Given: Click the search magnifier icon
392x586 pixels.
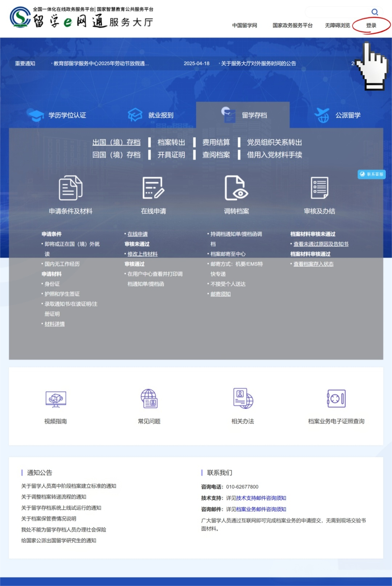Looking at the screenshot, I should tap(375, 12).
